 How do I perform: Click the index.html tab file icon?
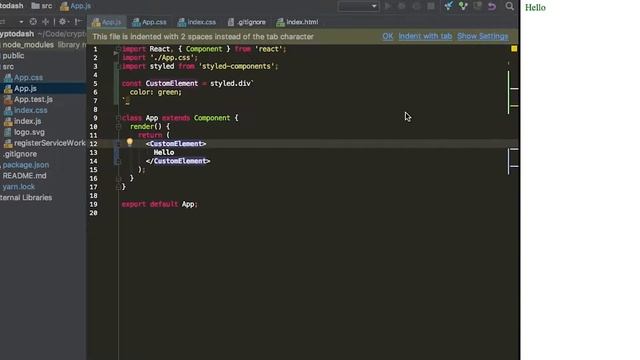280,22
